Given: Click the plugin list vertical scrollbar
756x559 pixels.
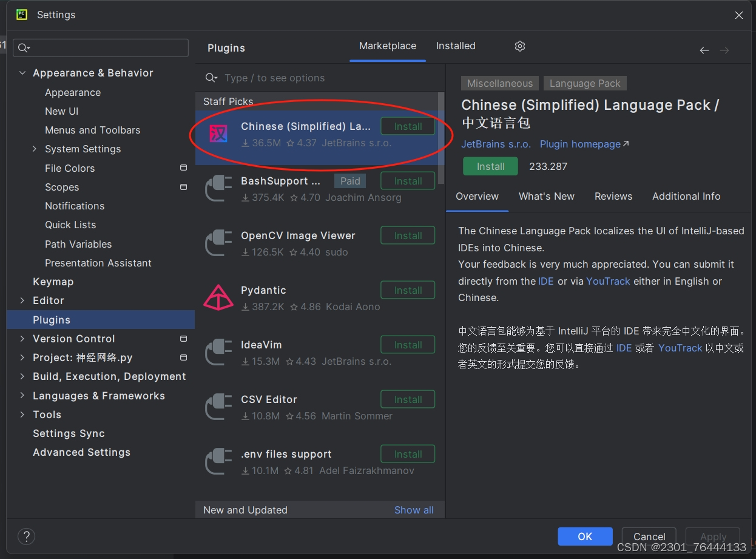Looking at the screenshot, I should pos(441,138).
